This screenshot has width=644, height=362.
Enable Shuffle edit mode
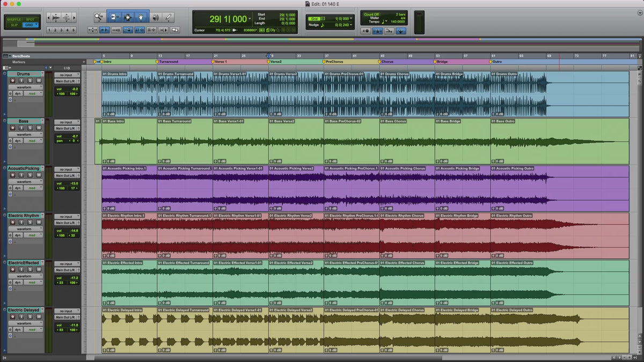click(13, 19)
